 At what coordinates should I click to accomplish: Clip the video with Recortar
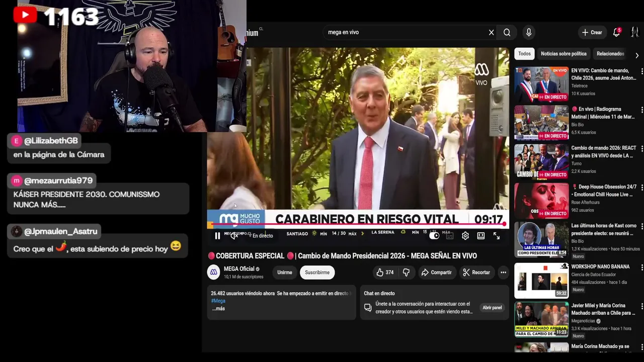click(476, 273)
